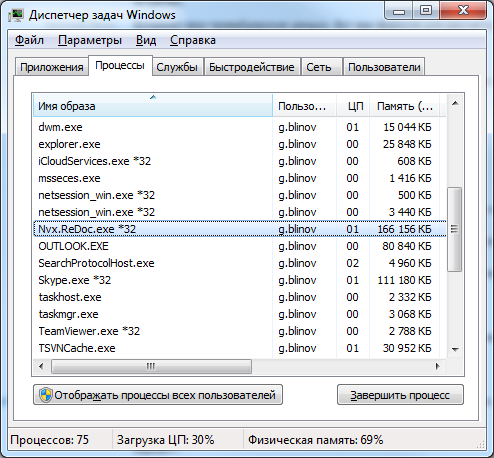Click the horizontal scrollbar thumb

coord(151,367)
